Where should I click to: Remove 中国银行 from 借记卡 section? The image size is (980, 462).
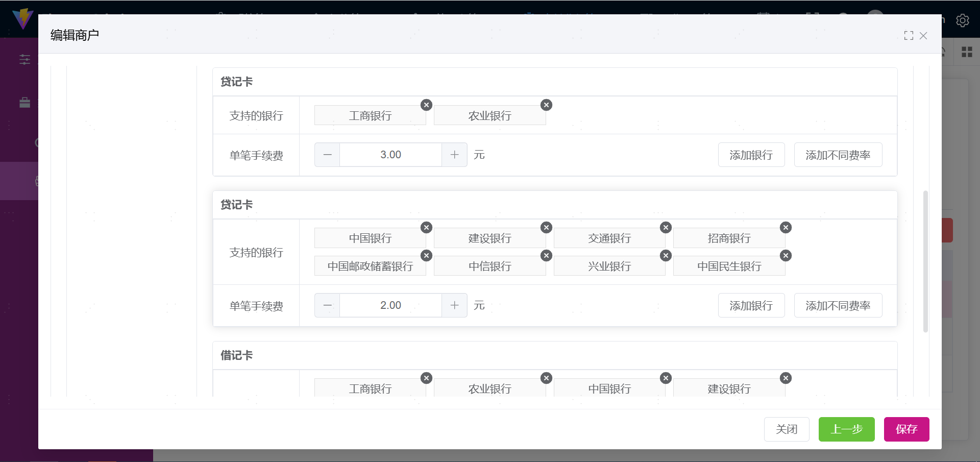click(666, 378)
